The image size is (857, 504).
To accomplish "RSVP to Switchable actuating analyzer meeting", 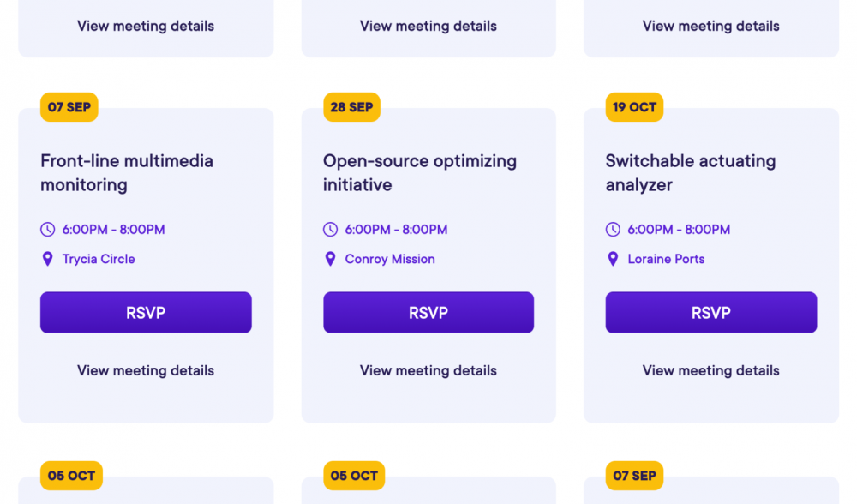I will coord(711,313).
